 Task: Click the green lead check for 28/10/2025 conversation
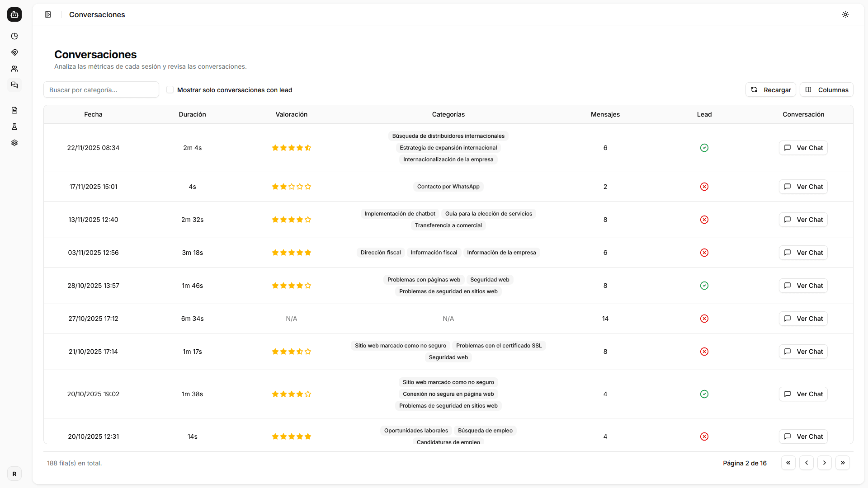coord(704,286)
